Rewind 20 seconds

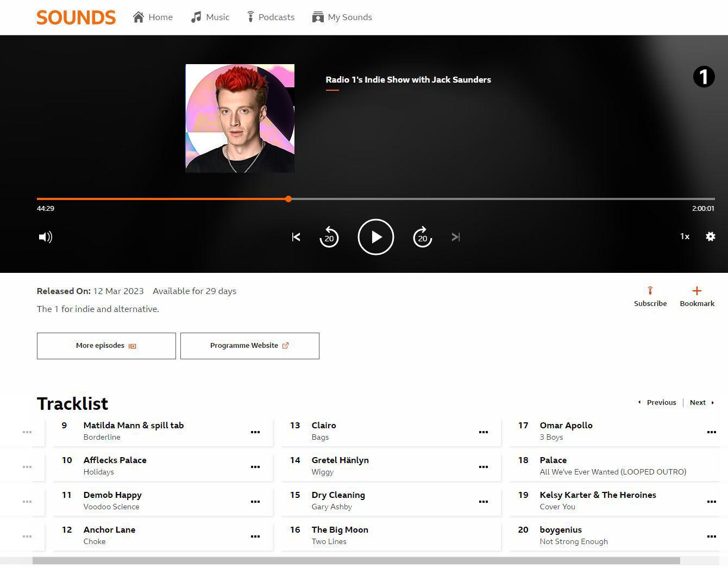coord(329,237)
